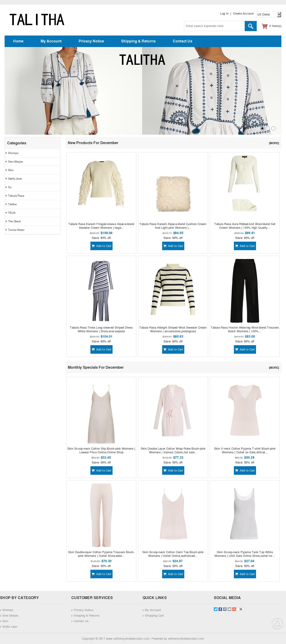The height and width of the screenshot is (644, 286).
Task: Open the shopping cart icon
Action: click(x=265, y=26)
